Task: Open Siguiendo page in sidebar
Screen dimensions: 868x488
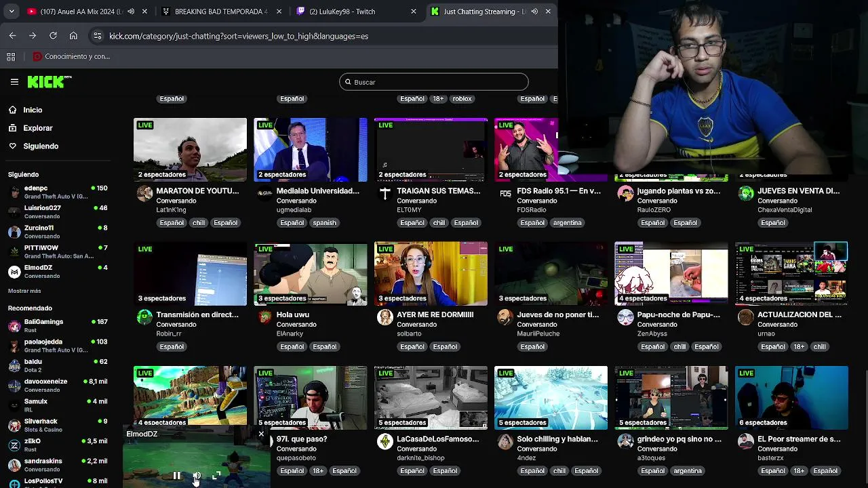Action: pos(41,146)
